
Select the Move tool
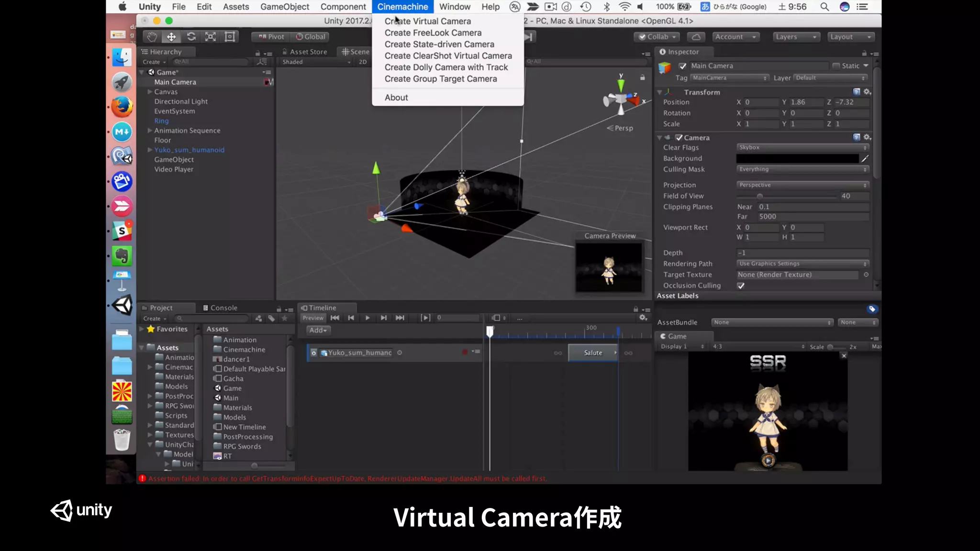point(171,37)
